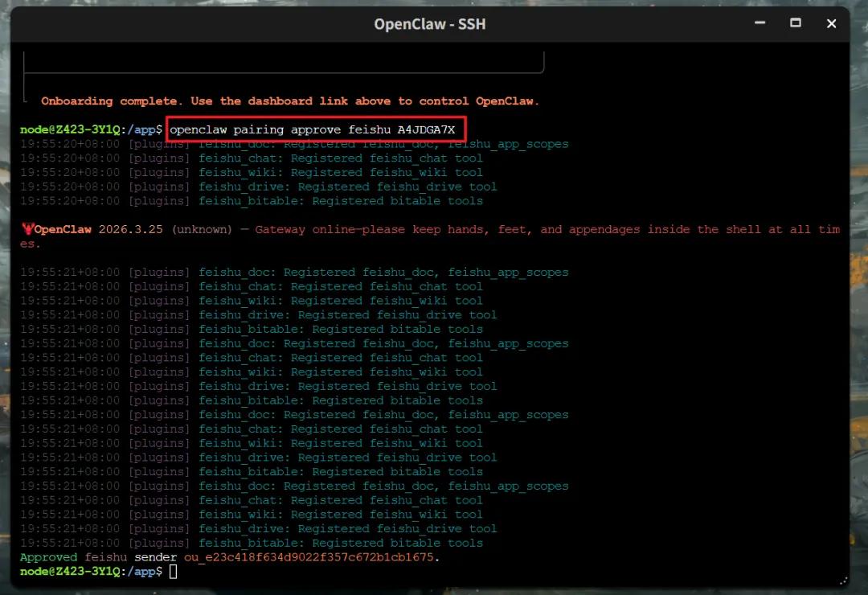
Task: Maximize the OpenClaw - SSH window
Action: click(796, 23)
